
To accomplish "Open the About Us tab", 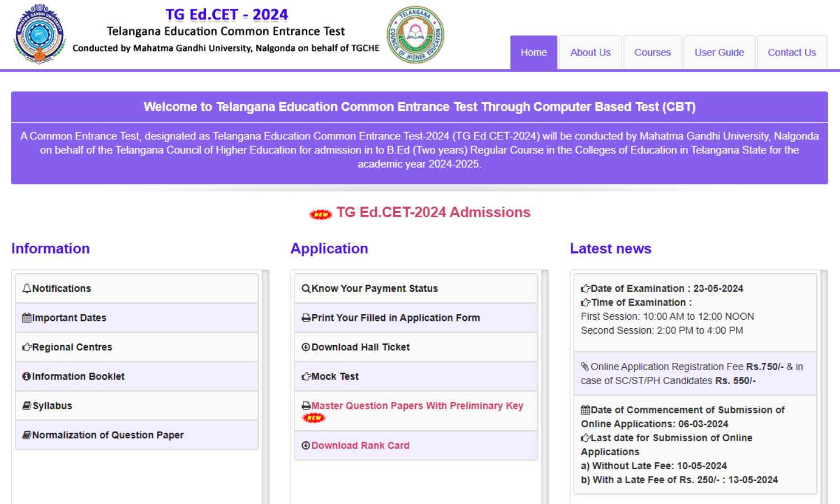I will click(x=590, y=53).
